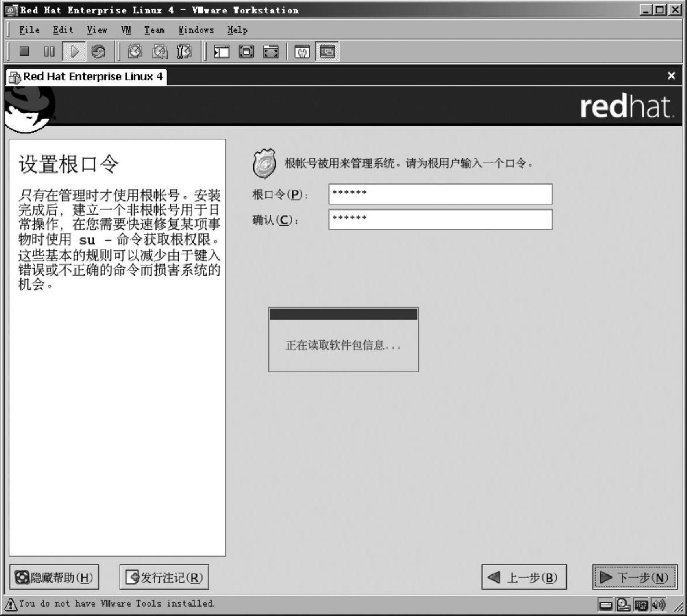
Task: Show the sidebar via toolbar icon
Action: [x=221, y=52]
